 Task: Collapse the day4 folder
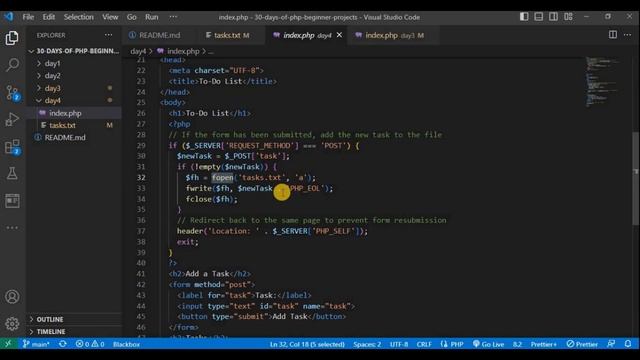click(52, 100)
